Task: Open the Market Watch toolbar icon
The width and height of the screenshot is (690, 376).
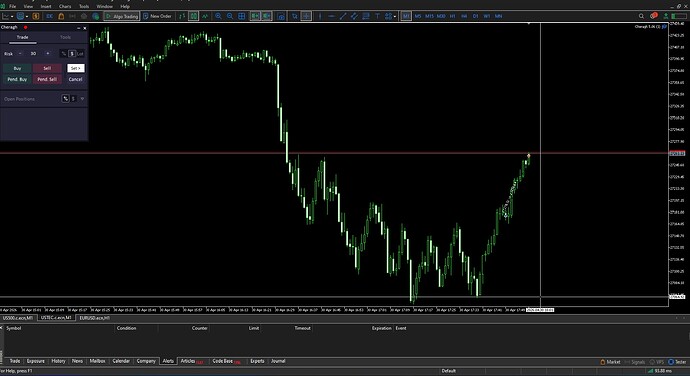Action: [x=20, y=16]
